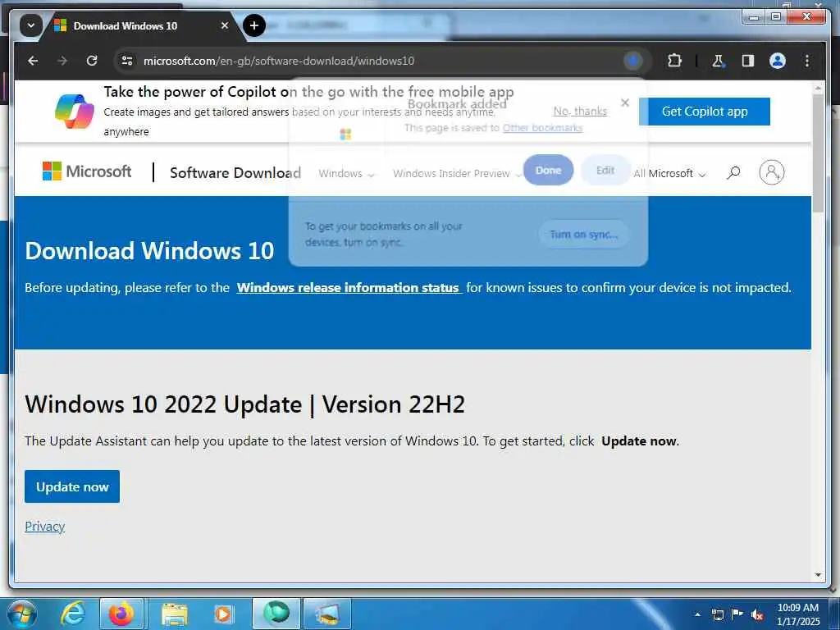Expand the Windows navigation menu
The width and height of the screenshot is (840, 630).
[346, 174]
